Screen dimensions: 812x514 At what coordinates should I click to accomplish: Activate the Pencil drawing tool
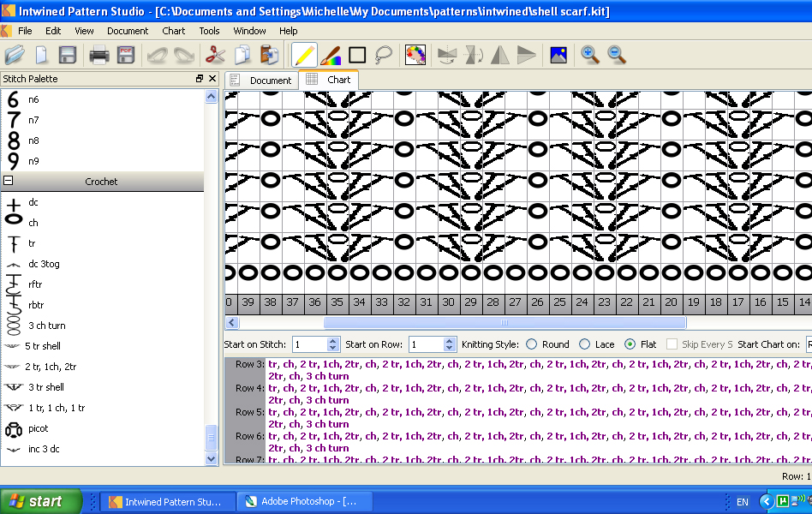click(305, 54)
